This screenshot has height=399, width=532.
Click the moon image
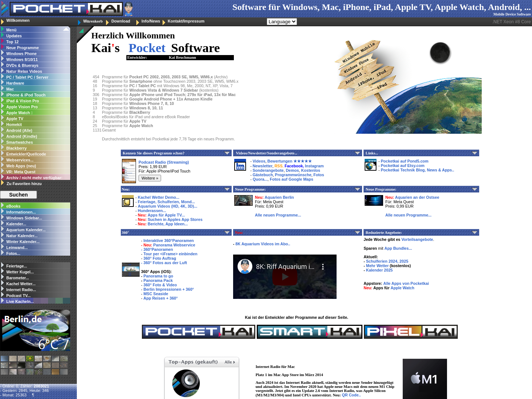[x=440, y=52]
